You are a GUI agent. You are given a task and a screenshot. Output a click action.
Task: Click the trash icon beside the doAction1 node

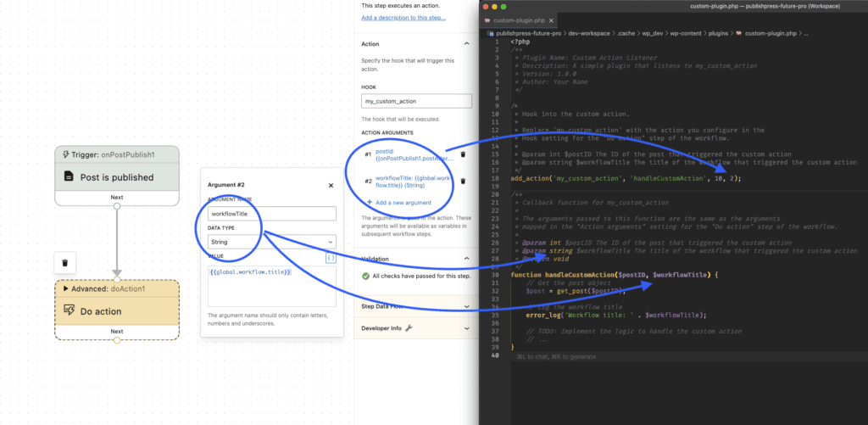[65, 262]
